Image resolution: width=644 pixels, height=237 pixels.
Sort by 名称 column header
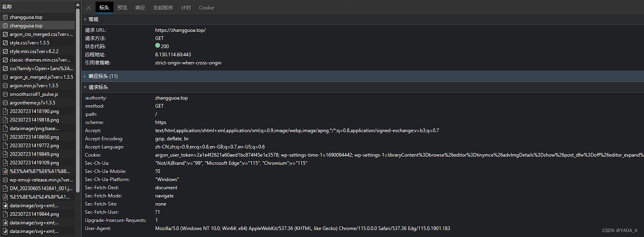[x=7, y=7]
